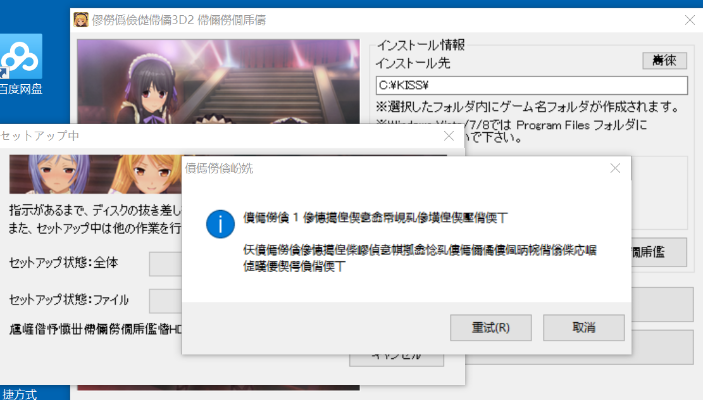
Task: Click the browse button beside インストール先
Action: tap(664, 60)
